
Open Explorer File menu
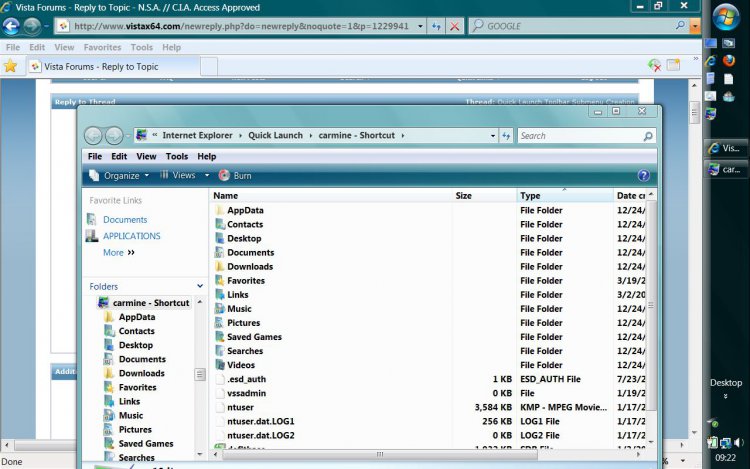pos(95,156)
